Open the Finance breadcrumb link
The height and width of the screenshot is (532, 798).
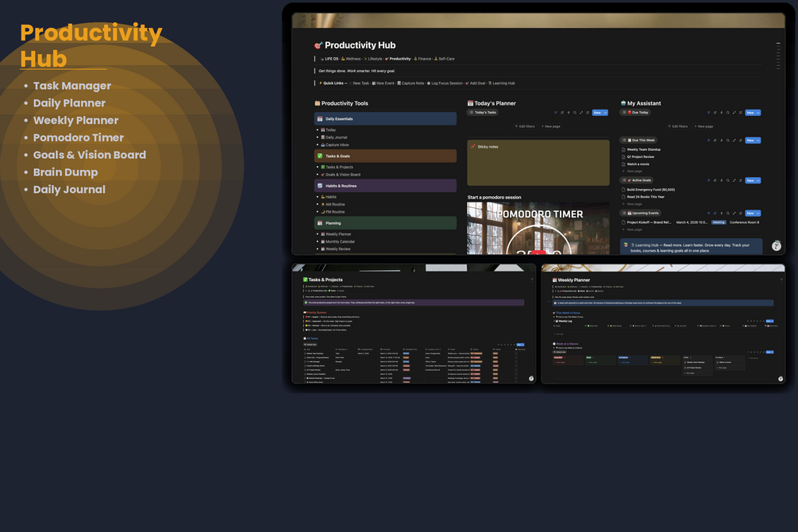423,59
